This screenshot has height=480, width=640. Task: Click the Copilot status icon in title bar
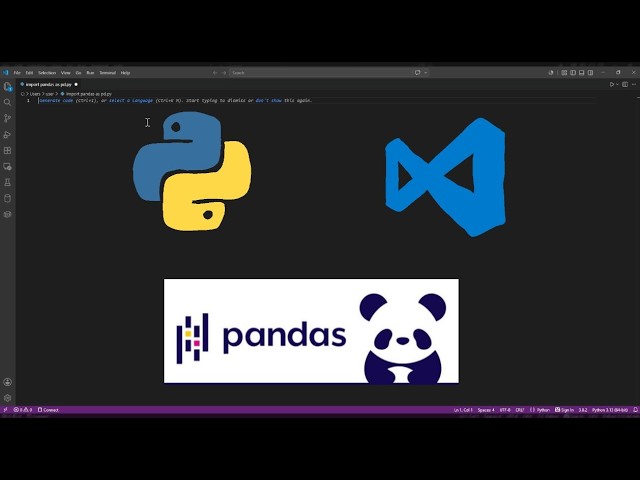click(x=551, y=73)
